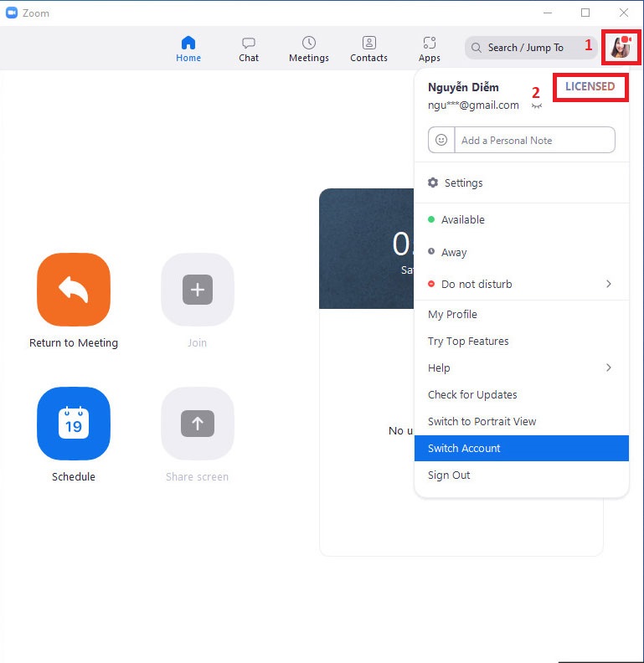Click the search magnifier icon
Image resolution: width=644 pixels, height=663 pixels.
(x=476, y=48)
